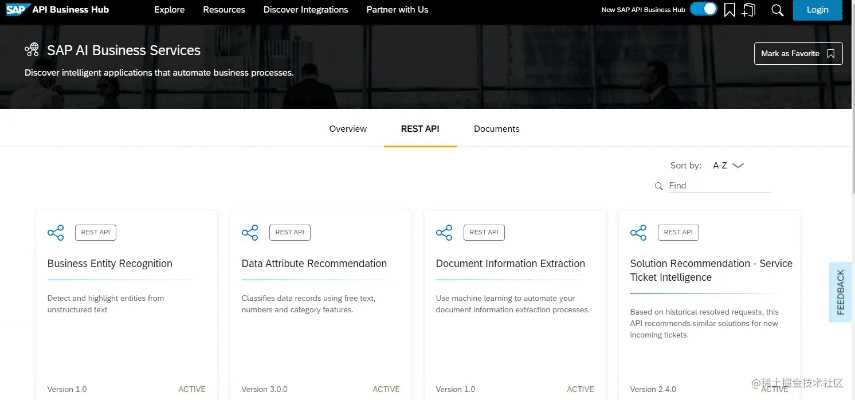
Task: Click share icon on Data Attribute Recommendation card
Action: (250, 232)
